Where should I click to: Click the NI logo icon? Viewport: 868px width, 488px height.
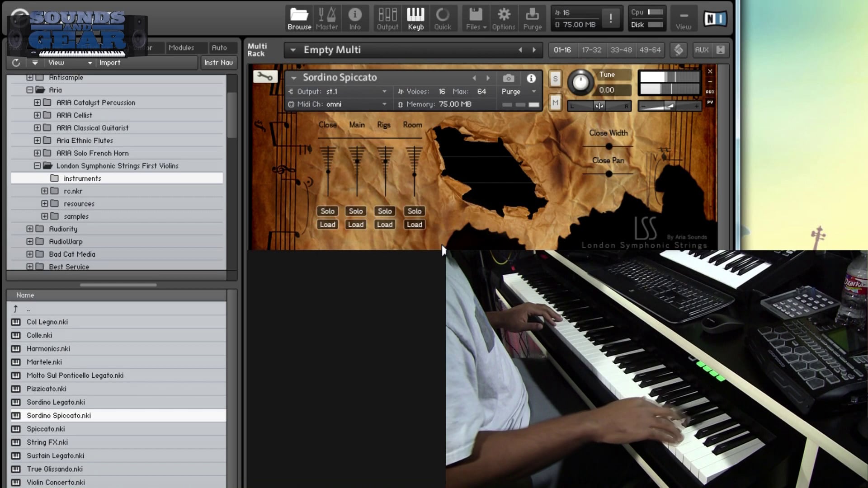click(715, 19)
